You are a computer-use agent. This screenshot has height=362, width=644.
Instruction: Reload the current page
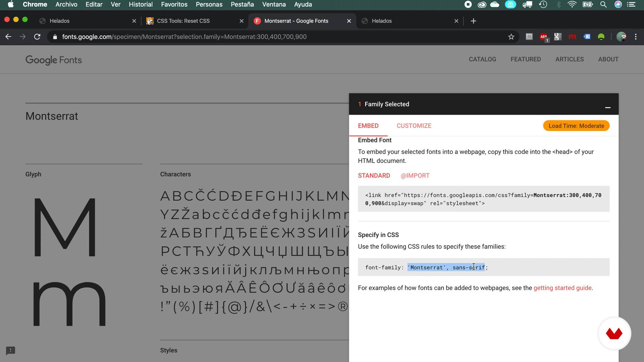[x=37, y=37]
